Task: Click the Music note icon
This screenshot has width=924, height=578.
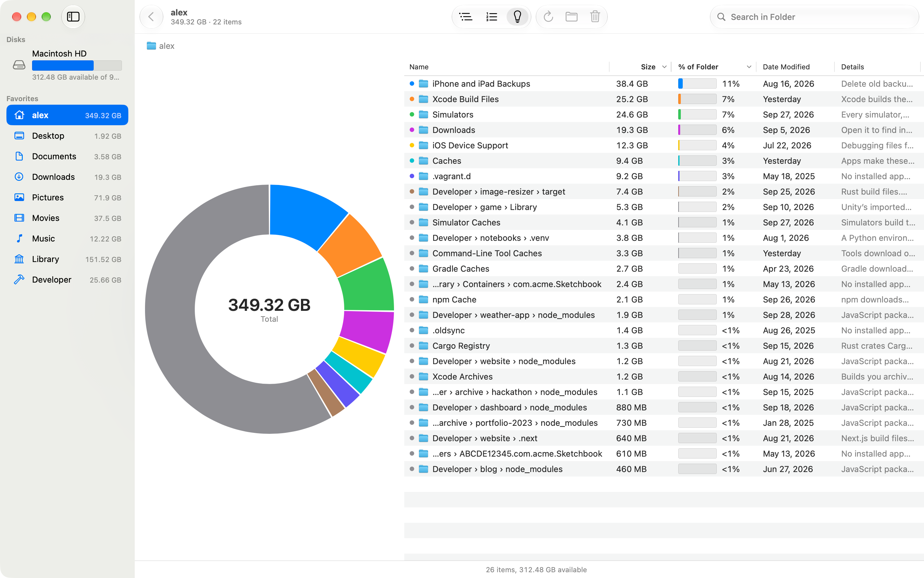Action: [x=19, y=239]
